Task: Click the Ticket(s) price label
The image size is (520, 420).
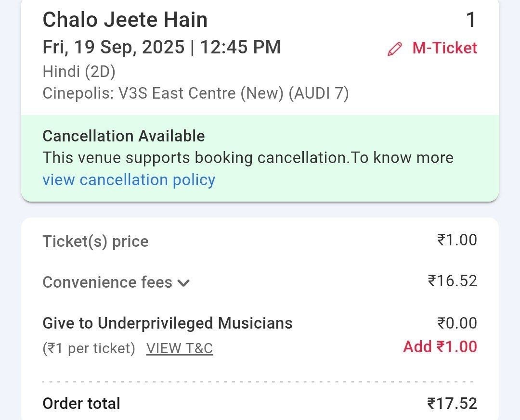Action: click(x=95, y=241)
